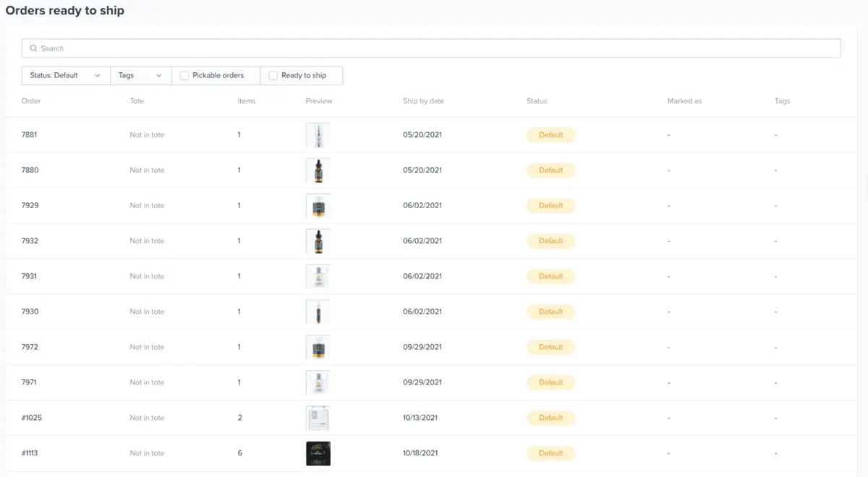
Task: Click ship date 09/29/2021 of order 7972
Action: pos(422,348)
